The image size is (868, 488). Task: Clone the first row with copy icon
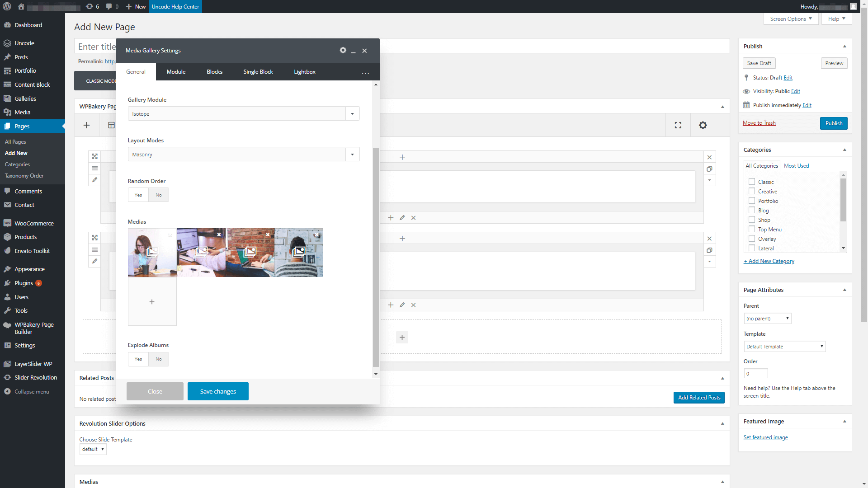point(709,169)
